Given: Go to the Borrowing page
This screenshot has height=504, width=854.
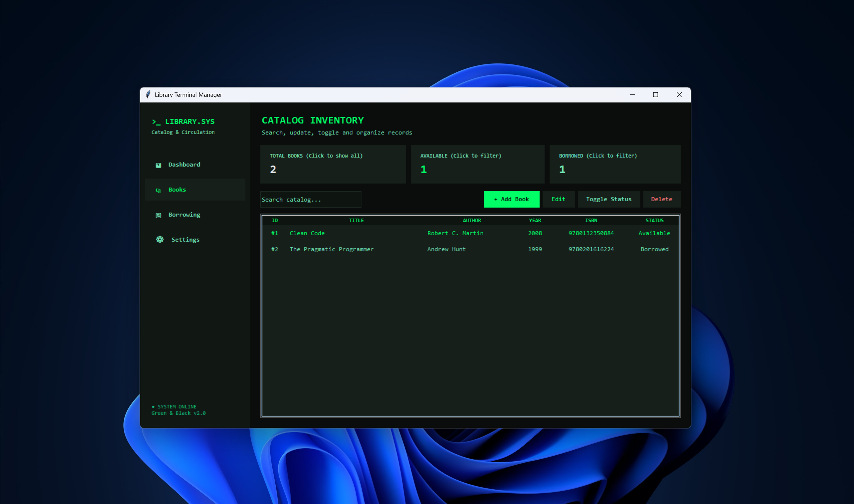Looking at the screenshot, I should tap(195, 215).
